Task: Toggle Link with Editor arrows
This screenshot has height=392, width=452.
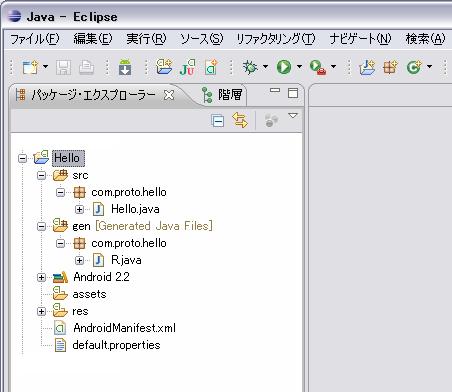Action: pyautogui.click(x=240, y=120)
